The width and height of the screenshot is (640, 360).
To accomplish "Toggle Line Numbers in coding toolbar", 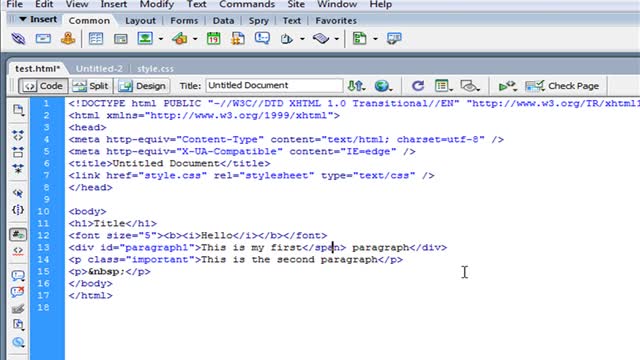I will (18, 234).
